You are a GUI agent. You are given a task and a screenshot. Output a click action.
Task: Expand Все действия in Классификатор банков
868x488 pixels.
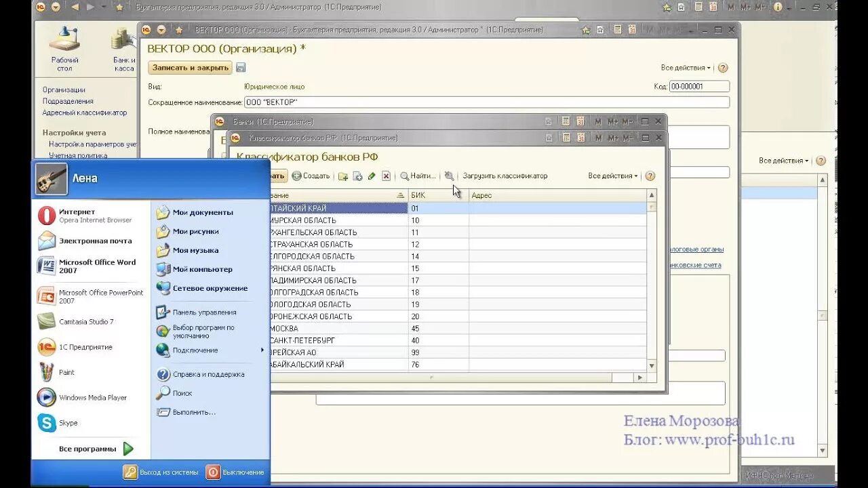click(x=613, y=176)
